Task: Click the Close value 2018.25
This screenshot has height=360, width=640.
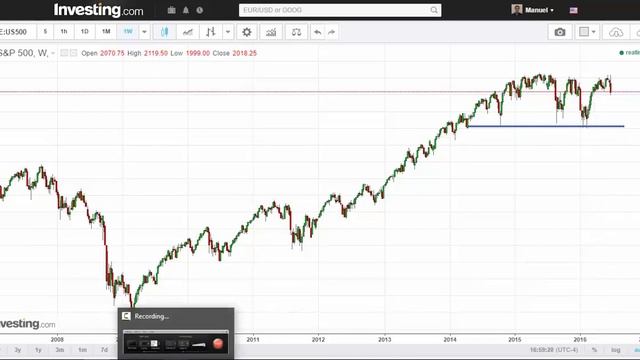Action: (244, 53)
